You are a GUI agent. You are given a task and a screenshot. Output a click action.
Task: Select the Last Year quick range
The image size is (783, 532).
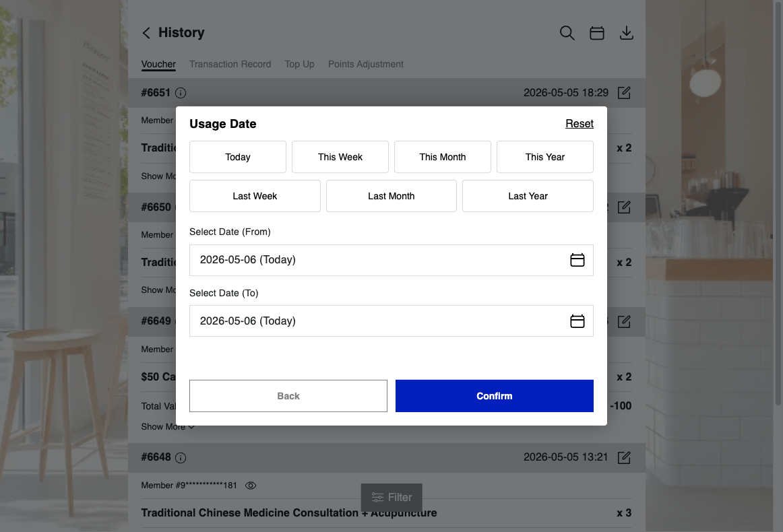[528, 196]
